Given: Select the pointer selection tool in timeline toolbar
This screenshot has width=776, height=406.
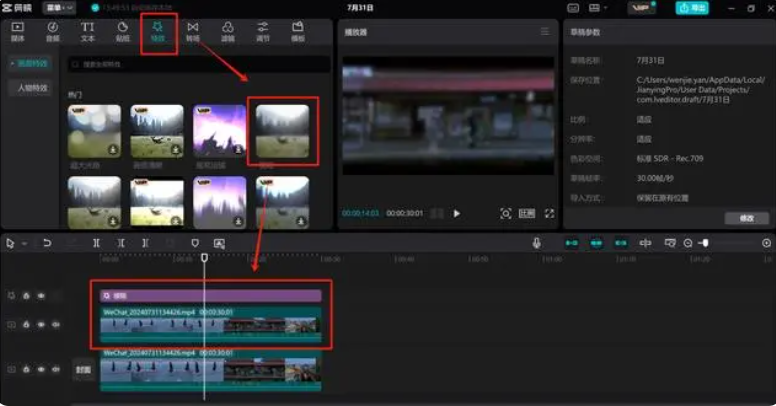Looking at the screenshot, I should pyautogui.click(x=10, y=243).
